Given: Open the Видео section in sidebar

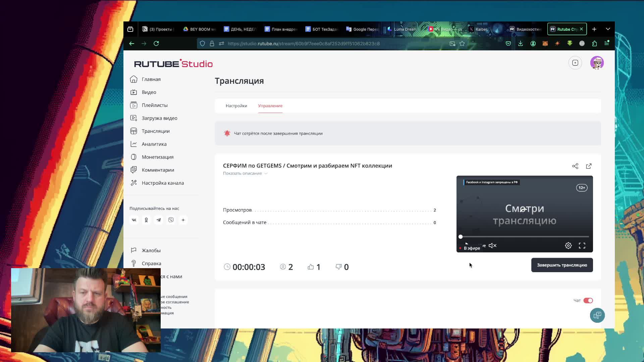Looking at the screenshot, I should coord(143,92).
